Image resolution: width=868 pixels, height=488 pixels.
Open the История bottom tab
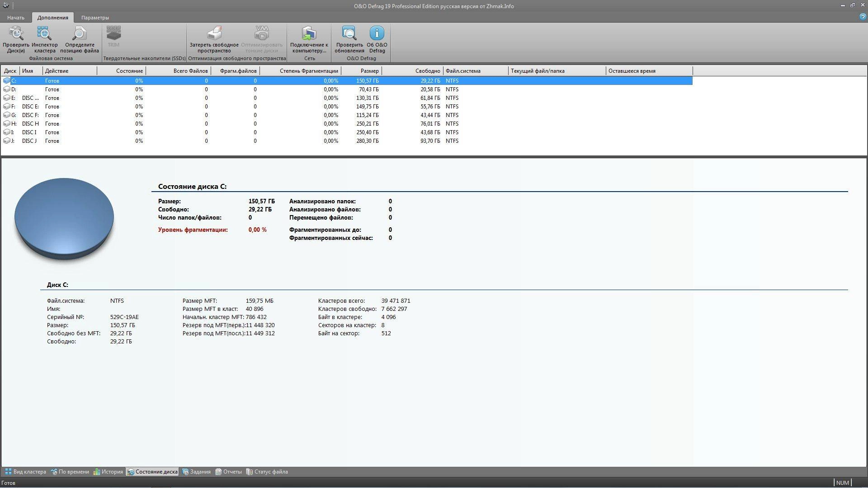coord(108,472)
